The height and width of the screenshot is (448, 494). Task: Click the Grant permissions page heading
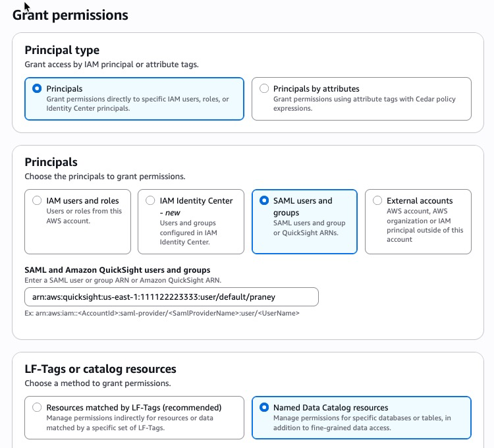tap(70, 14)
